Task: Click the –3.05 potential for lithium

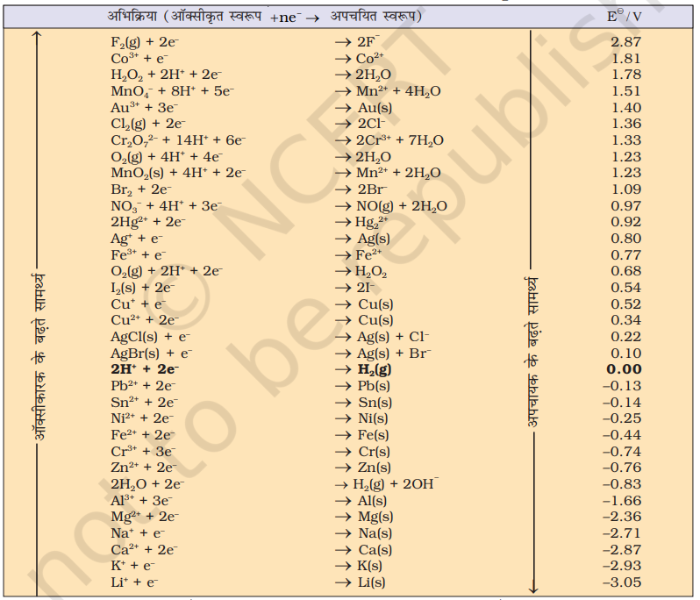Action: click(622, 582)
